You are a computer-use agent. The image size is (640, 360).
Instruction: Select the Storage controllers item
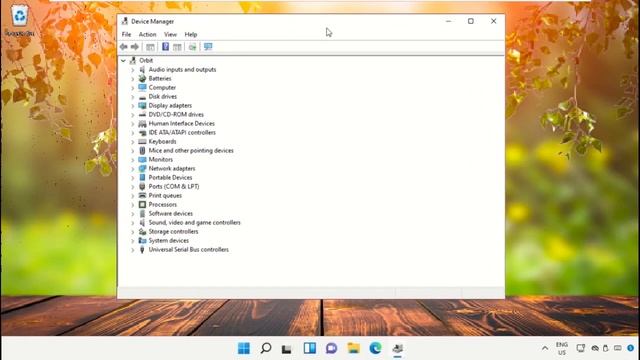173,231
